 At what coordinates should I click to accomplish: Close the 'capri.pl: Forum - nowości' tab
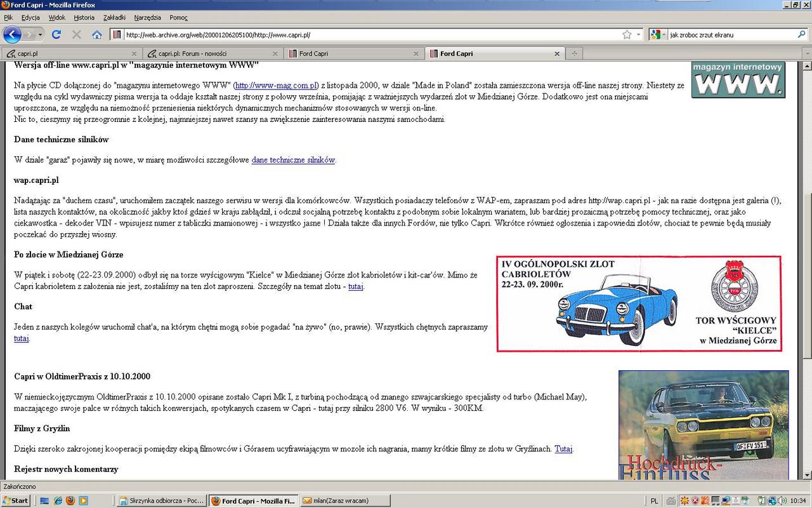coord(275,54)
